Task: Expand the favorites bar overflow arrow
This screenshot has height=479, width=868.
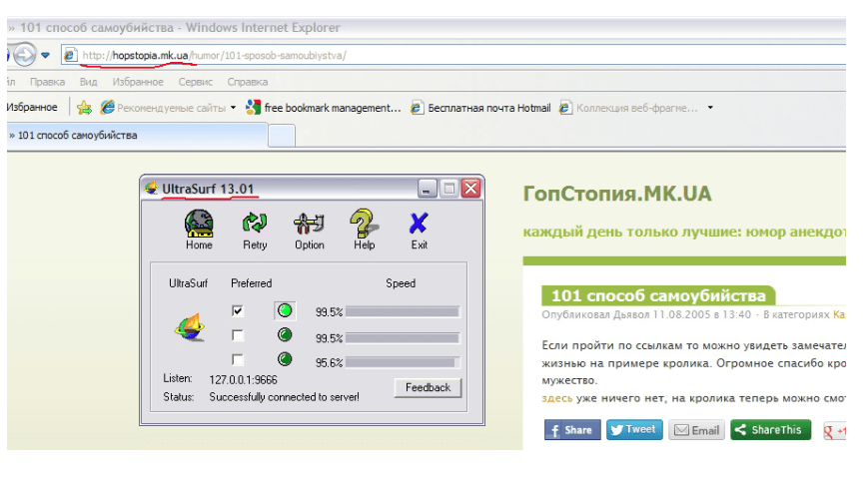Action: (x=710, y=108)
